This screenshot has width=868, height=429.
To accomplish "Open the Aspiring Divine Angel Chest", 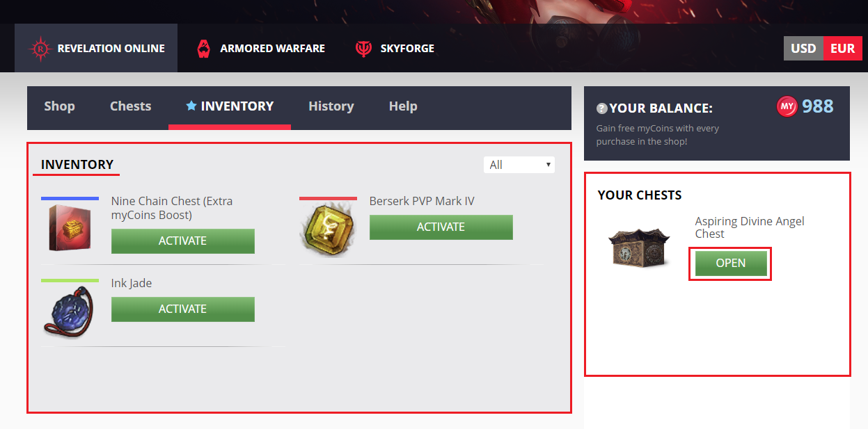I will [x=731, y=263].
